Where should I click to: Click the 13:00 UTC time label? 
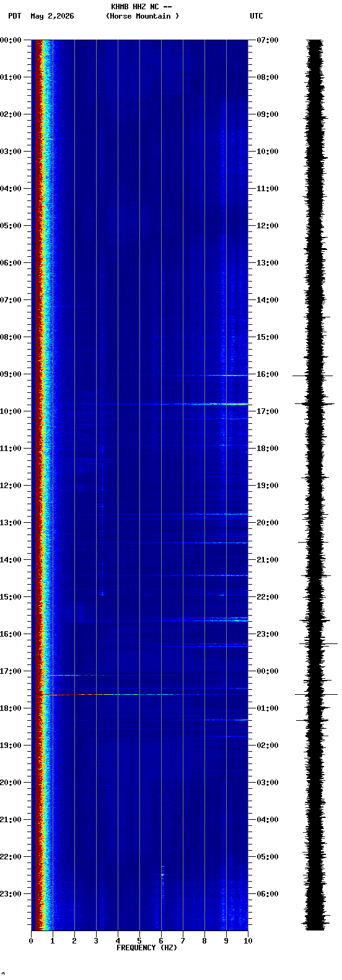268,263
